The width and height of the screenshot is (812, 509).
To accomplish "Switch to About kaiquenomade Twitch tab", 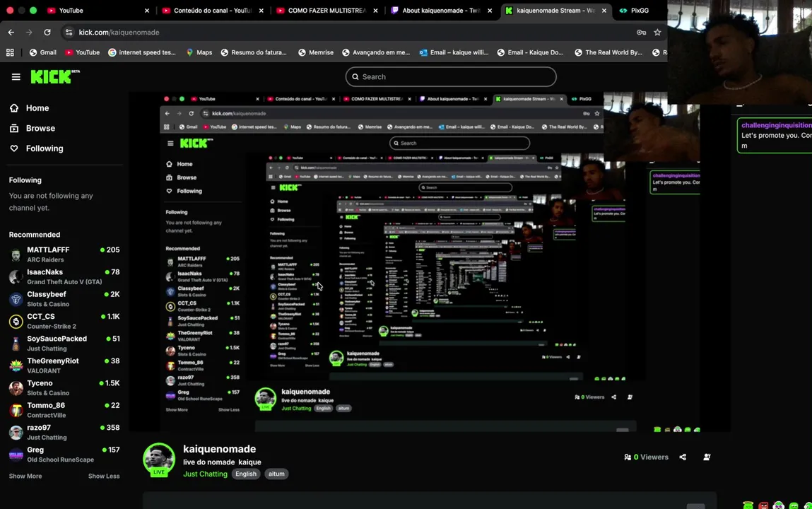I will coord(441,11).
